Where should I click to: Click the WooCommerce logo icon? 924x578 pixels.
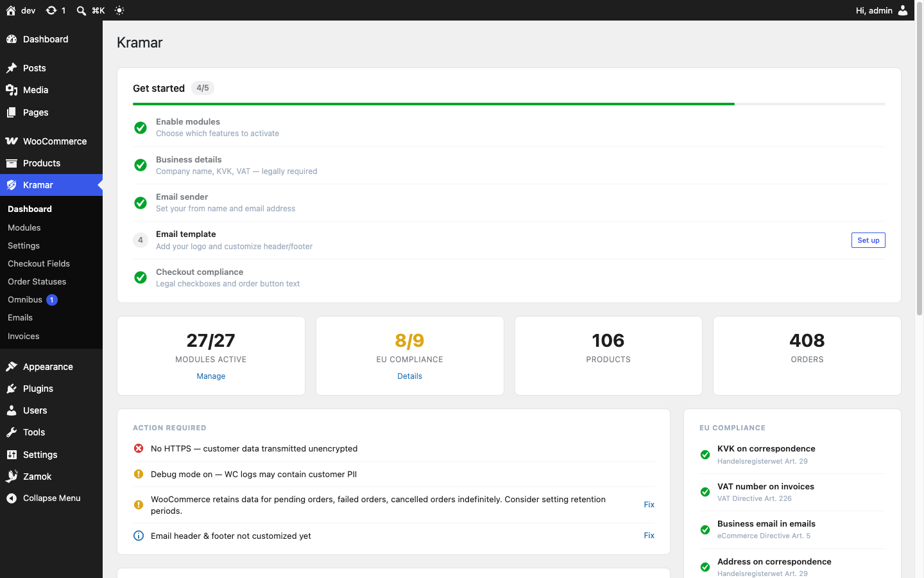(x=12, y=141)
